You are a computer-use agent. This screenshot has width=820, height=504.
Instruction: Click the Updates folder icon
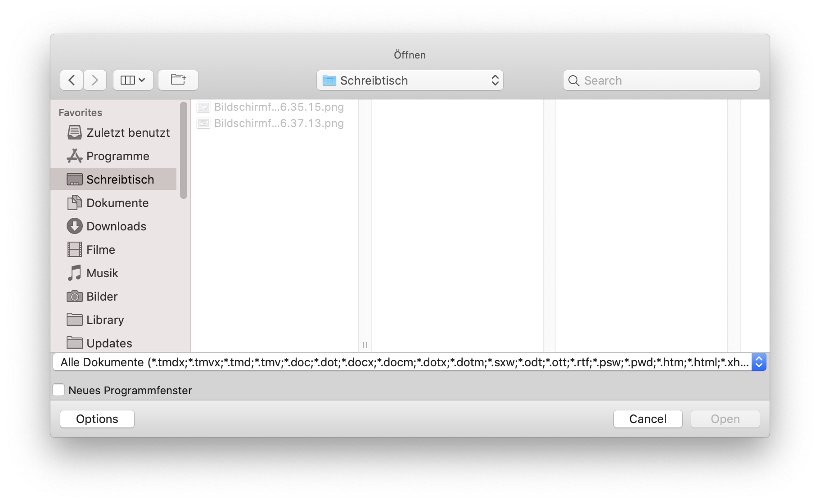point(75,343)
